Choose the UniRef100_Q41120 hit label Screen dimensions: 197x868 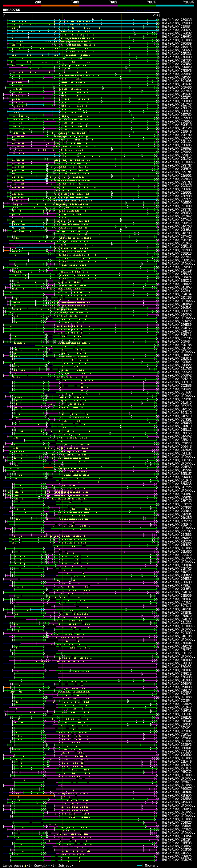click(x=177, y=128)
